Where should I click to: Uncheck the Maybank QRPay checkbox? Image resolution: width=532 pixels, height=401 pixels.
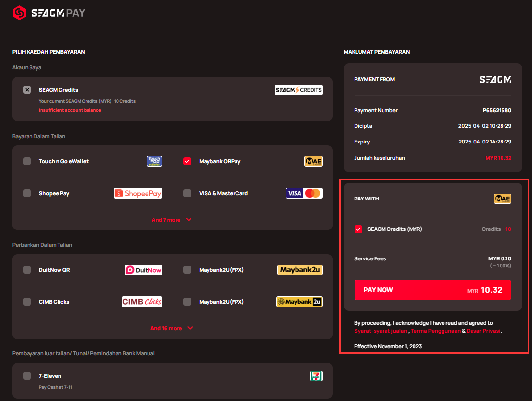(187, 161)
